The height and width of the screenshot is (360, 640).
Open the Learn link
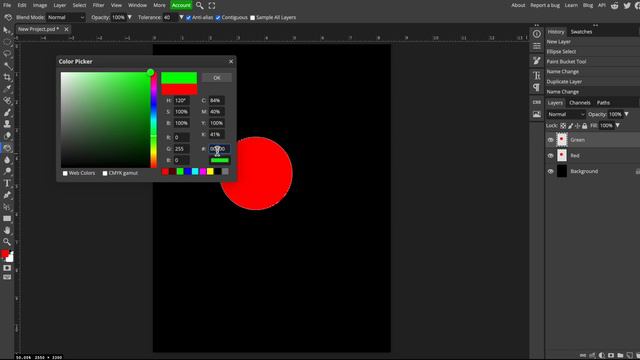tap(571, 5)
